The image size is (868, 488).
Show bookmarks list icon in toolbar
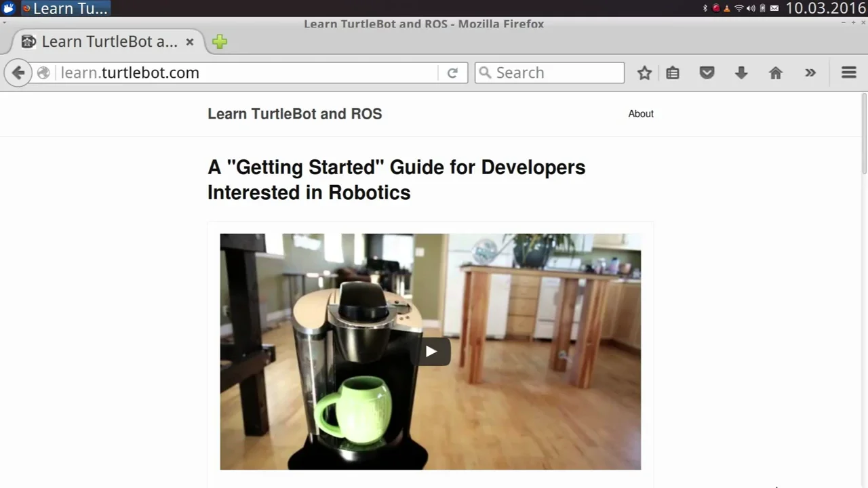point(673,73)
